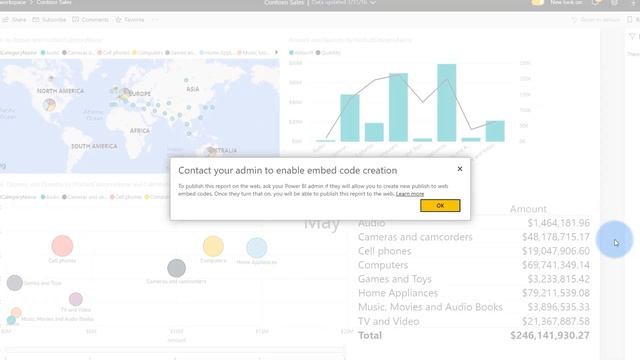Viewport: 640px width, 360px height.
Task: Click the Amount legend item on bar chart
Action: [x=301, y=53]
